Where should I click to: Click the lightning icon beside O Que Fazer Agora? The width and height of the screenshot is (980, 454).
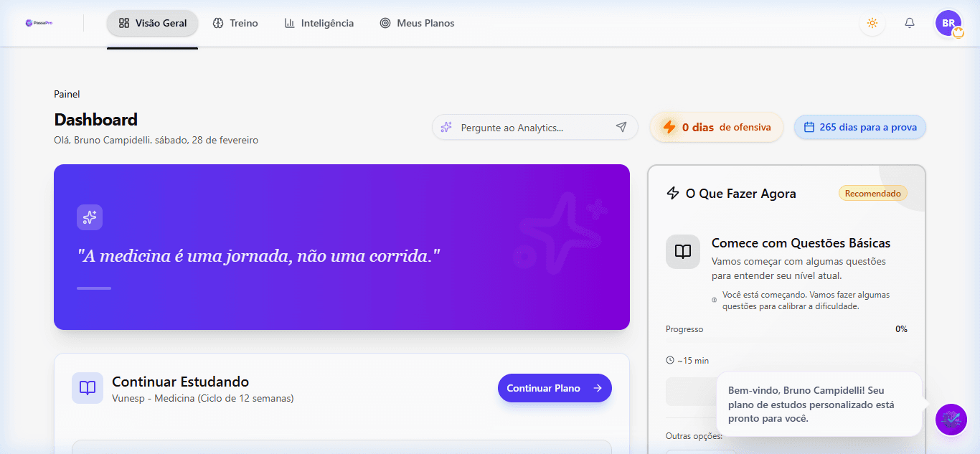[672, 193]
